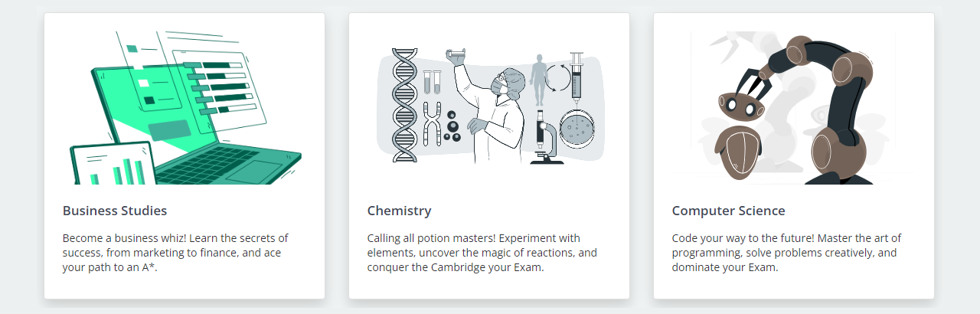Click the petri dish graphic
Screen dimensions: 980x314
577,129
